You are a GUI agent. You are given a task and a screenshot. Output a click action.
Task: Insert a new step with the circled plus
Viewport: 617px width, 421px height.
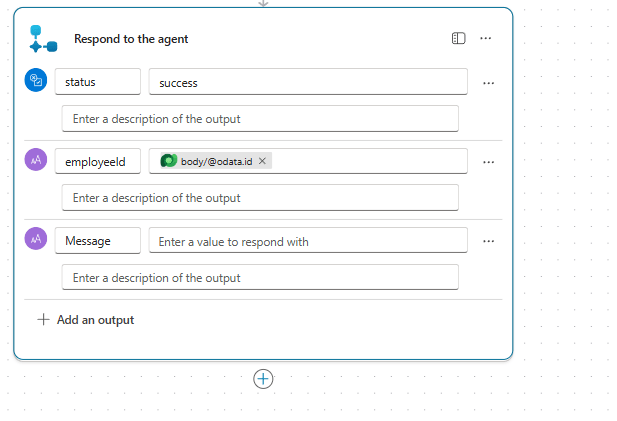click(263, 379)
